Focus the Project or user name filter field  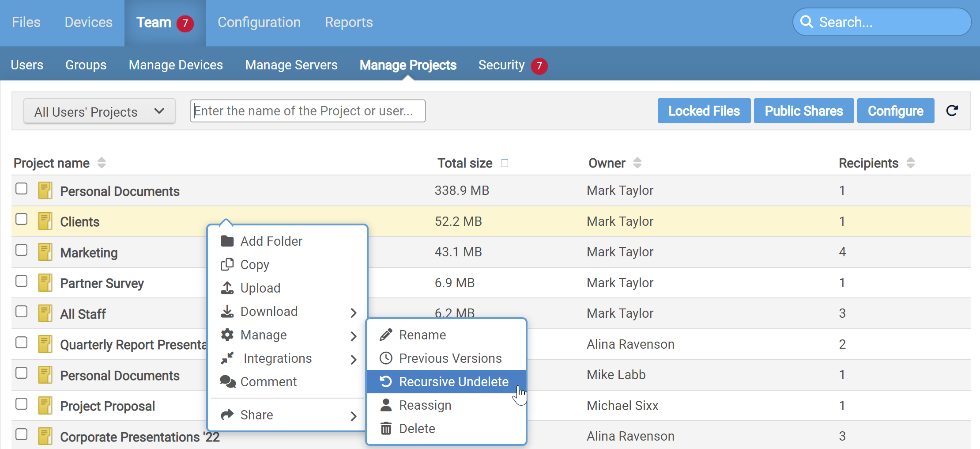(307, 111)
